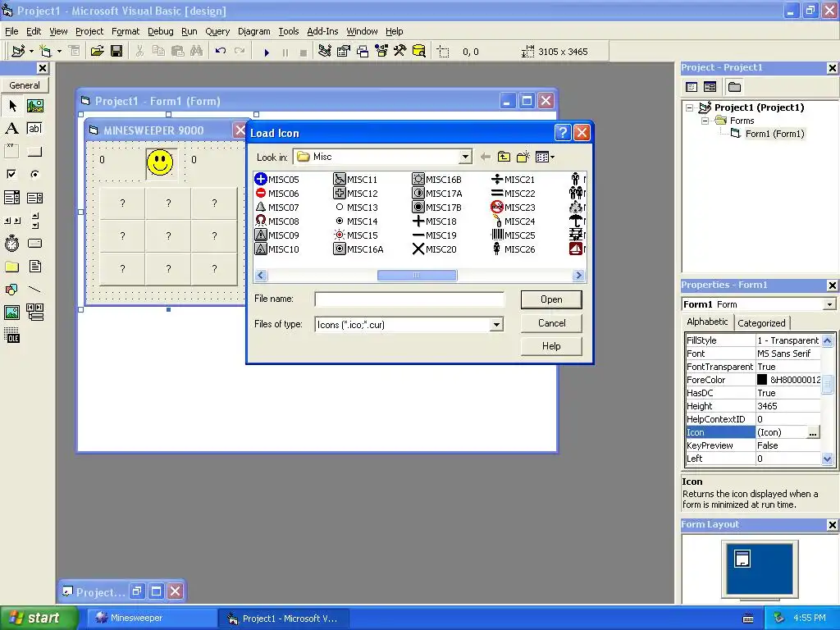
Task: Open the File menu
Action: click(x=11, y=31)
